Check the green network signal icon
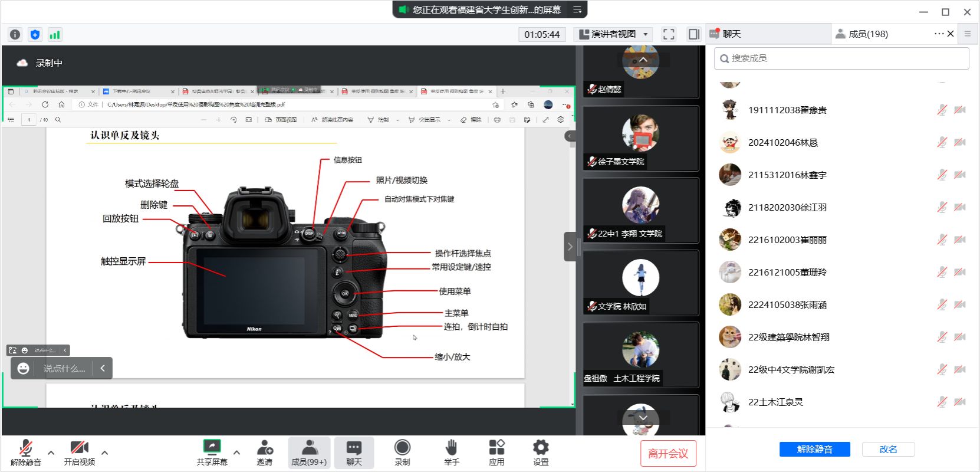 click(x=55, y=35)
